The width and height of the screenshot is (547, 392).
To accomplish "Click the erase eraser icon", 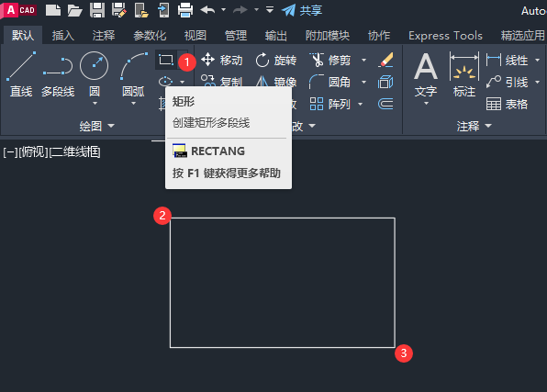I will 385,60.
